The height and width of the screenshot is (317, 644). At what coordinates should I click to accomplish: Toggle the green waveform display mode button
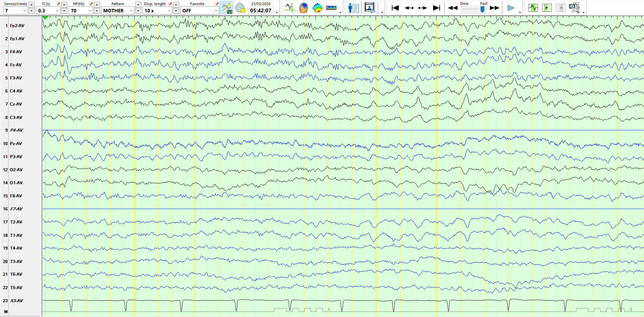533,8
